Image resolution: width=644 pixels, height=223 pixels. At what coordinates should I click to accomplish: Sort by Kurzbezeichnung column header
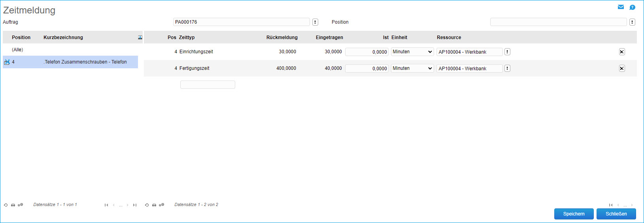(63, 37)
